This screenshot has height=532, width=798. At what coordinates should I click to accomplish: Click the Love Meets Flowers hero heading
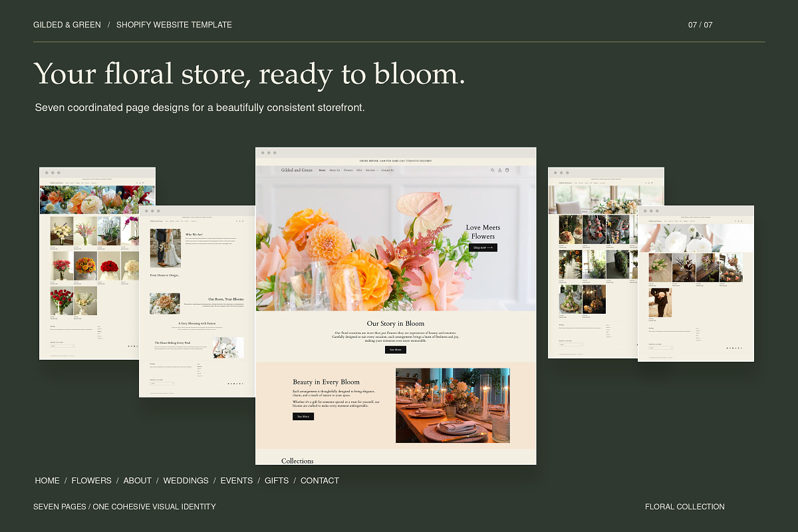click(483, 231)
